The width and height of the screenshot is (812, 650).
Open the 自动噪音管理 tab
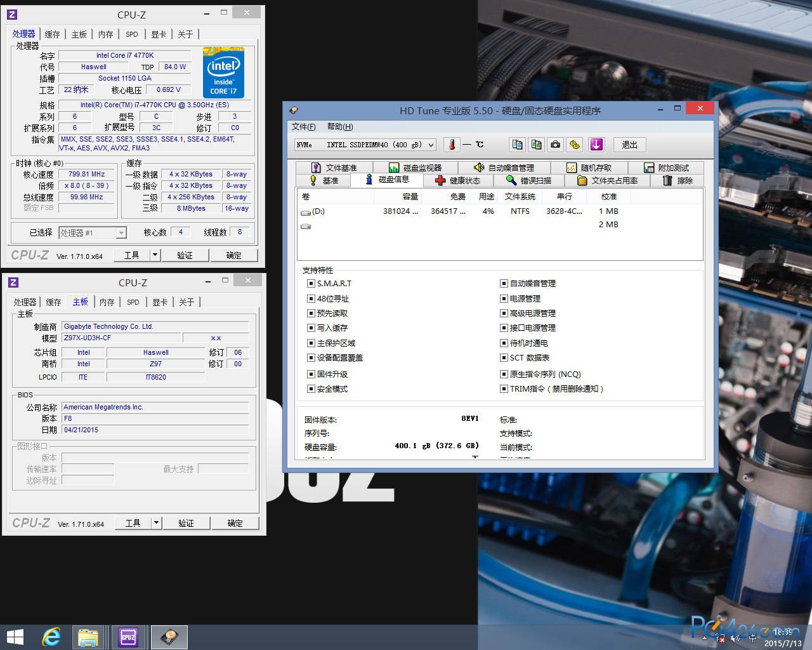[x=504, y=168]
